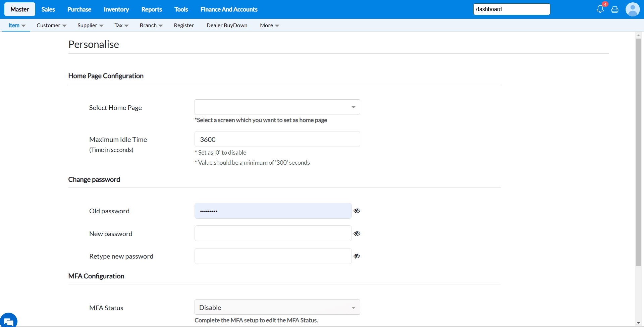644x327 pixels.
Task: Show the Old password text
Action: [x=357, y=211]
